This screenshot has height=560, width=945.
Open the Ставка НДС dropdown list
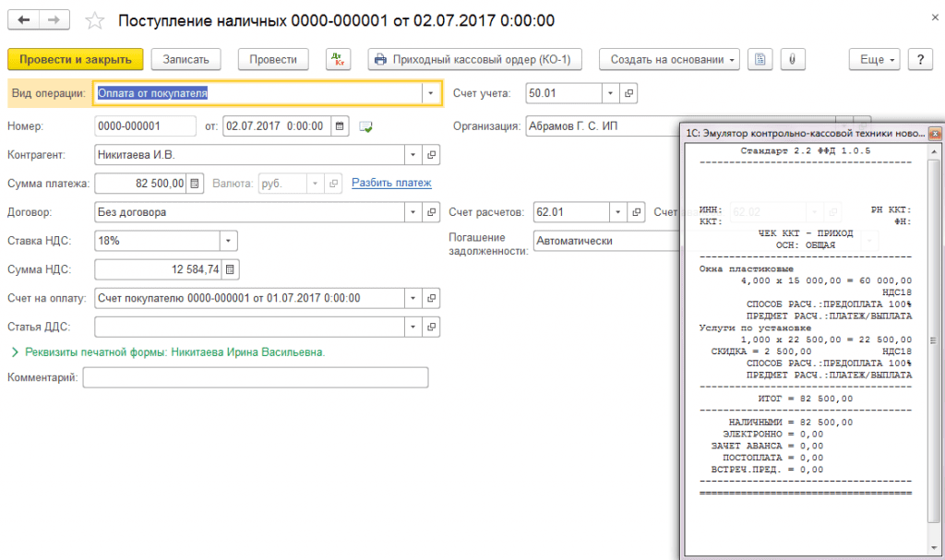[x=227, y=241]
